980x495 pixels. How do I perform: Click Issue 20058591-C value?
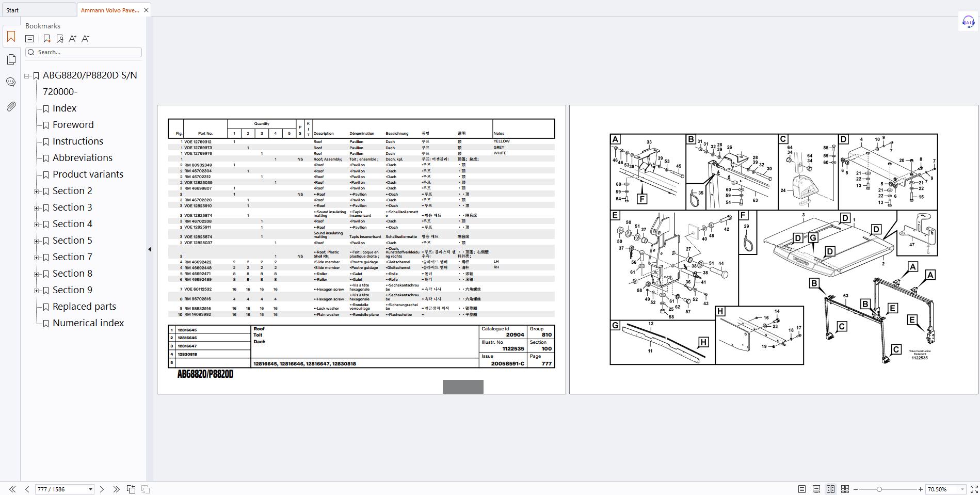tap(508, 363)
